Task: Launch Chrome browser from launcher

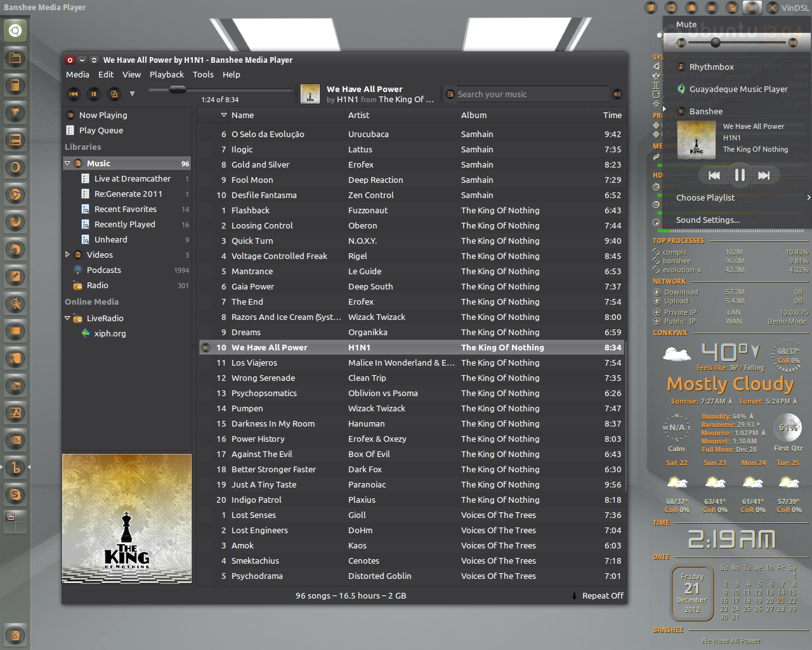Action: click(x=15, y=195)
